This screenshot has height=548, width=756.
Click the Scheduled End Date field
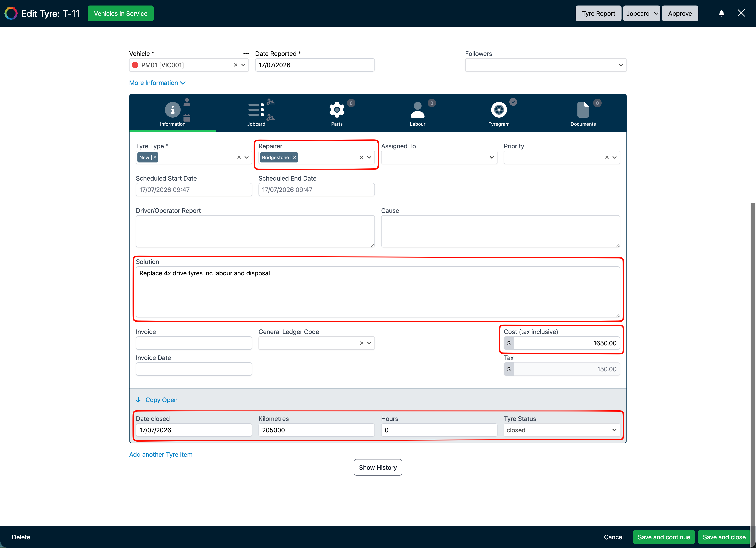(316, 190)
